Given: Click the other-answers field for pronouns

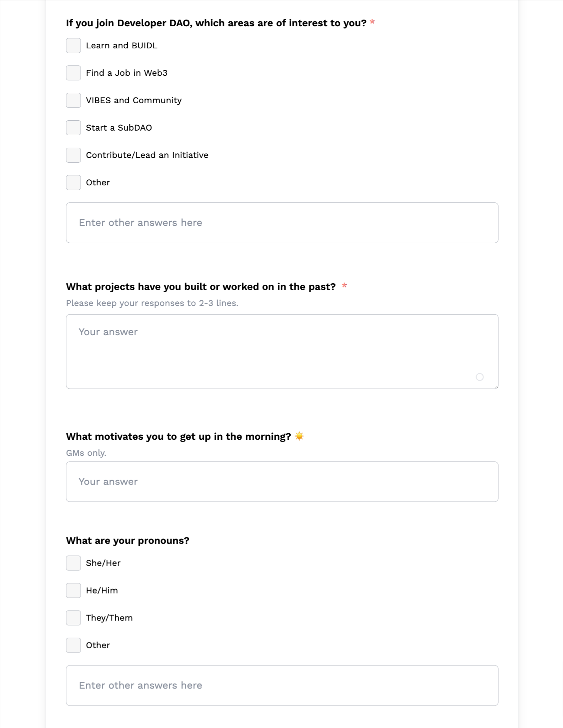Looking at the screenshot, I should (282, 686).
